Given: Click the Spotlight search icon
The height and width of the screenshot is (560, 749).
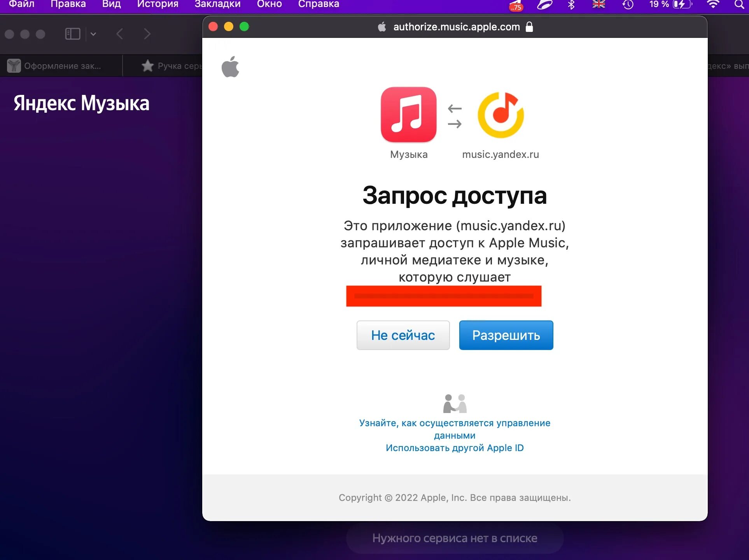Looking at the screenshot, I should click(x=739, y=5).
